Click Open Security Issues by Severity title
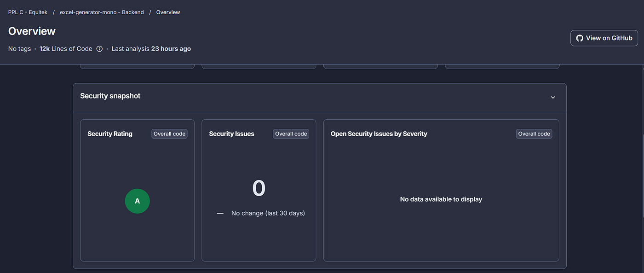Viewport: 644px width, 273px height. pos(379,134)
